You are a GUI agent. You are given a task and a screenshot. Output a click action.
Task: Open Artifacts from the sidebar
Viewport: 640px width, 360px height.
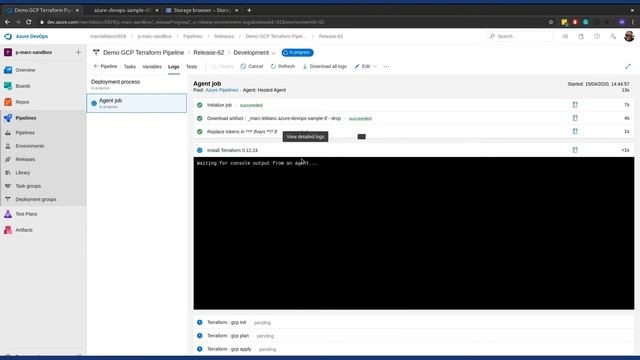[24, 230]
